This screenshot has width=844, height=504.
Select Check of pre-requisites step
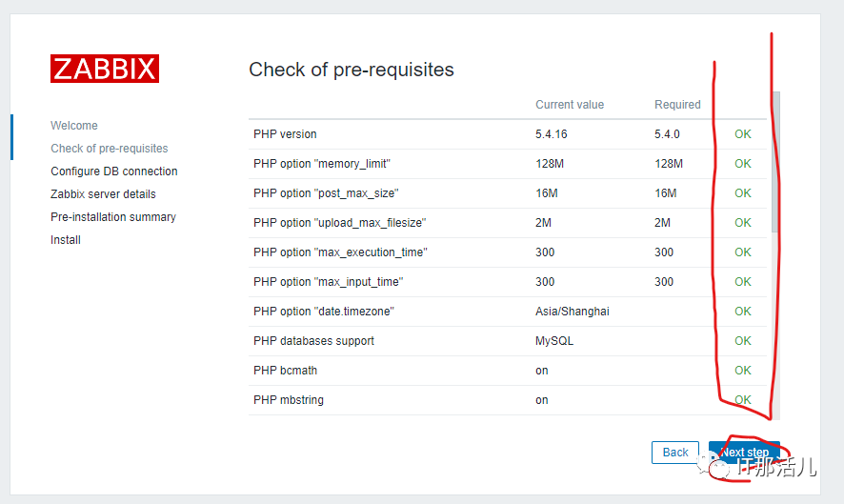pos(110,148)
